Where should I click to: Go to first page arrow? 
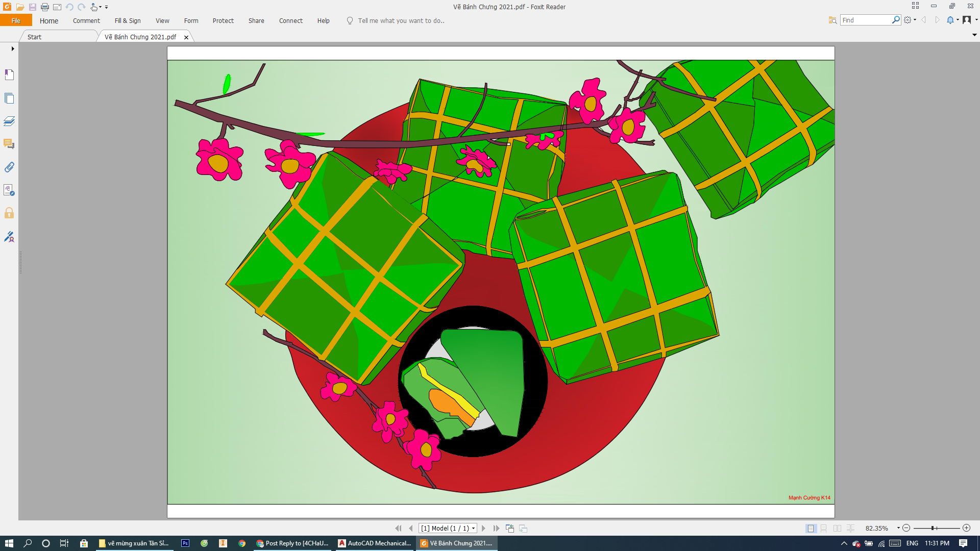pos(398,528)
